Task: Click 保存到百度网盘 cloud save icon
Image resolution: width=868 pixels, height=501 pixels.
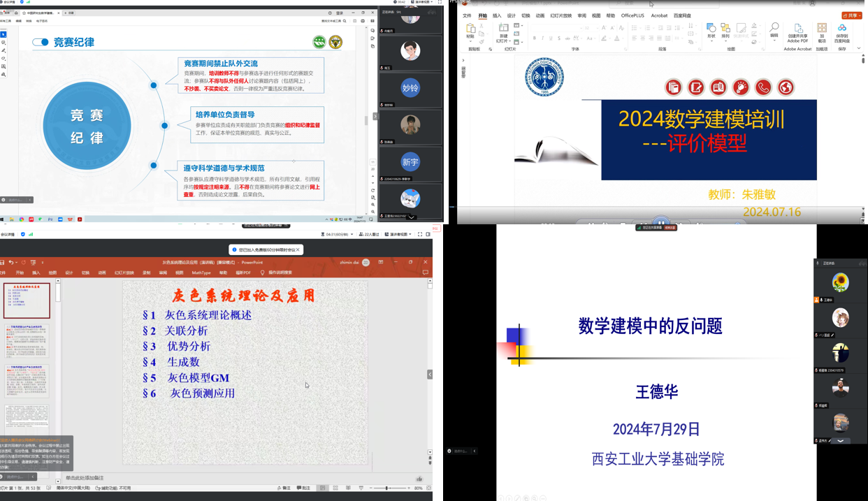Action: [842, 29]
